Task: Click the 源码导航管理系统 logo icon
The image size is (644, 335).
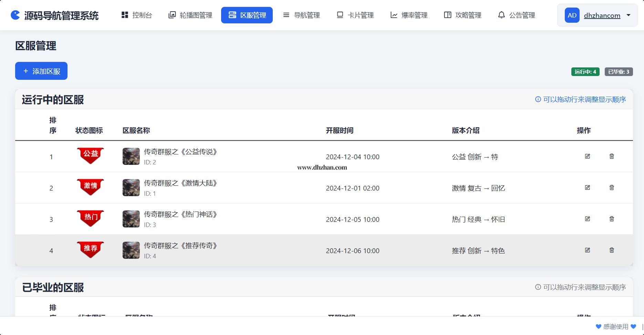Action: [x=15, y=15]
